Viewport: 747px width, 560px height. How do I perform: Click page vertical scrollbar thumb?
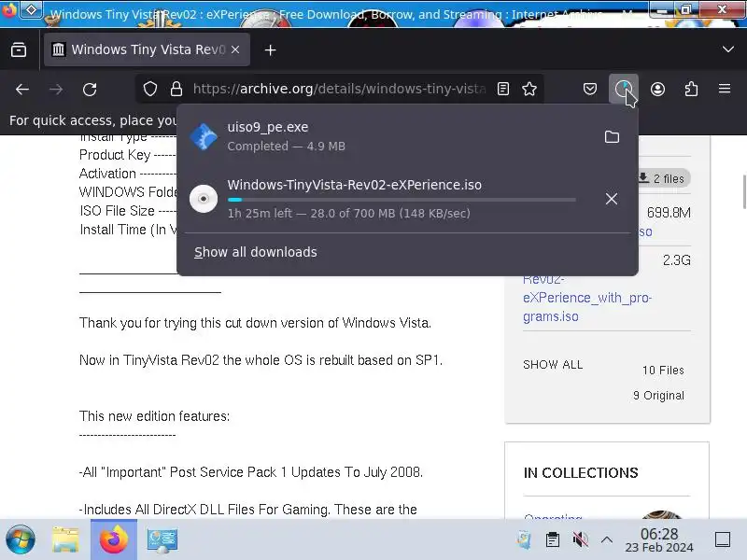click(x=744, y=191)
